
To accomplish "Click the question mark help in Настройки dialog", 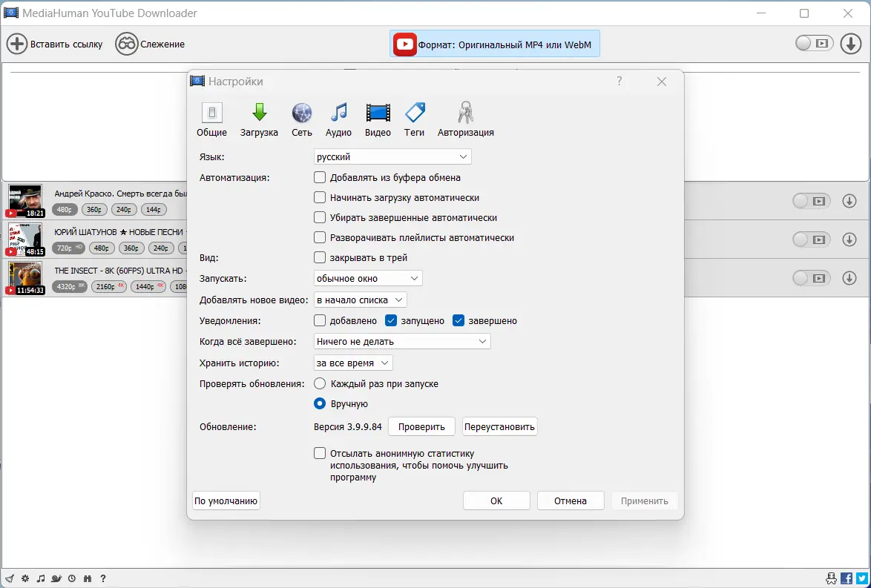I will click(x=619, y=82).
